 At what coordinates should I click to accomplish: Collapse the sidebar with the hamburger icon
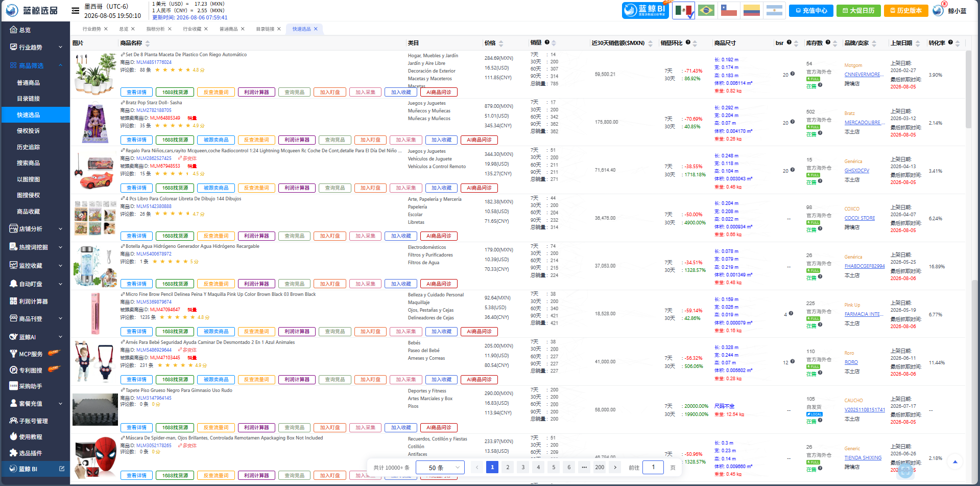[x=75, y=10]
